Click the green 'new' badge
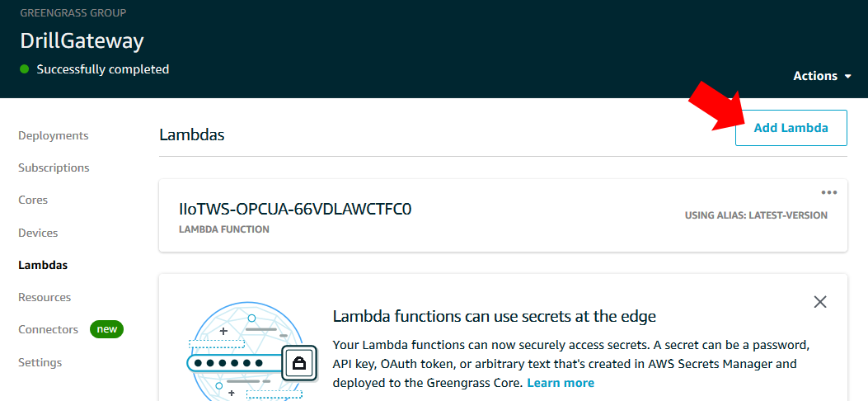868x401 pixels. click(x=107, y=329)
